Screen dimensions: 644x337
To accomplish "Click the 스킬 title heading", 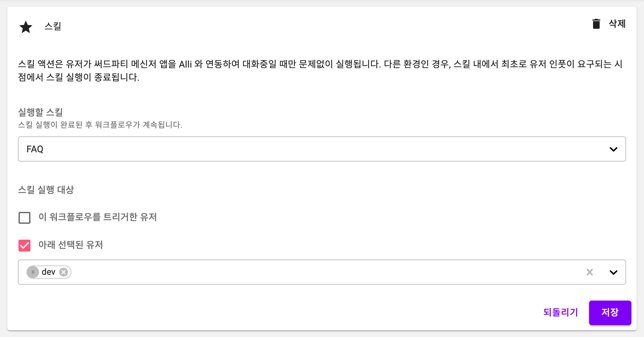I will click(x=53, y=26).
